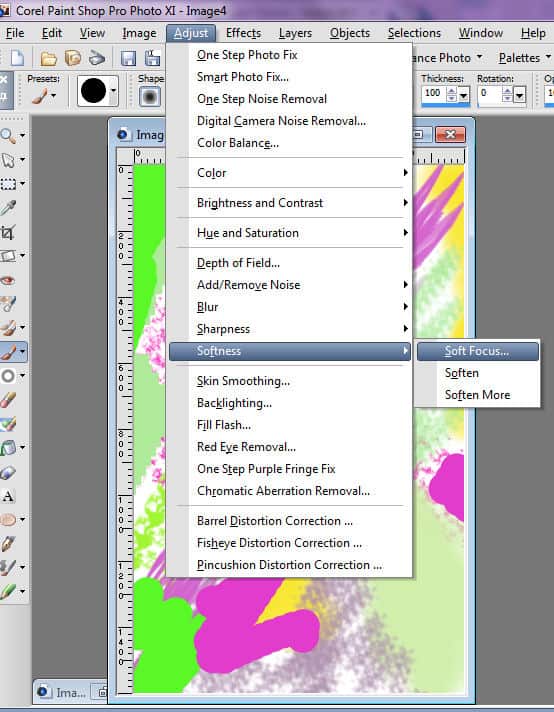This screenshot has width=554, height=712.
Task: Save the image with the floppy disk icon
Action: tap(128, 58)
